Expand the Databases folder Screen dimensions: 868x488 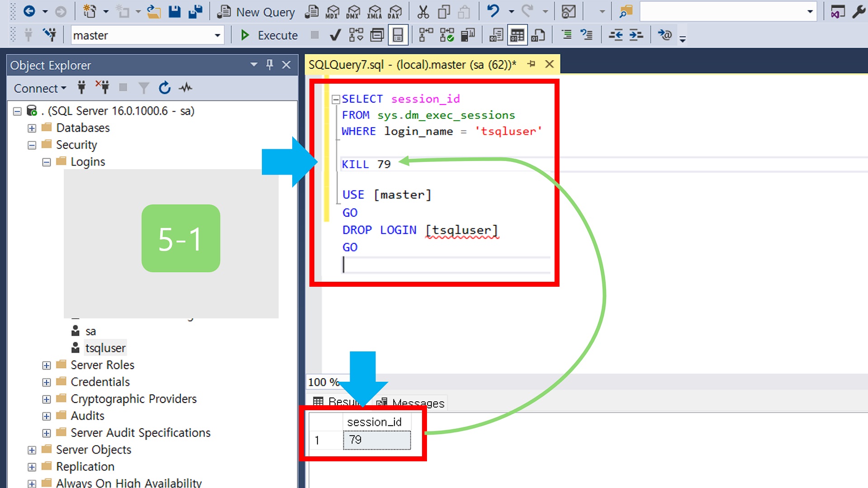(x=32, y=128)
